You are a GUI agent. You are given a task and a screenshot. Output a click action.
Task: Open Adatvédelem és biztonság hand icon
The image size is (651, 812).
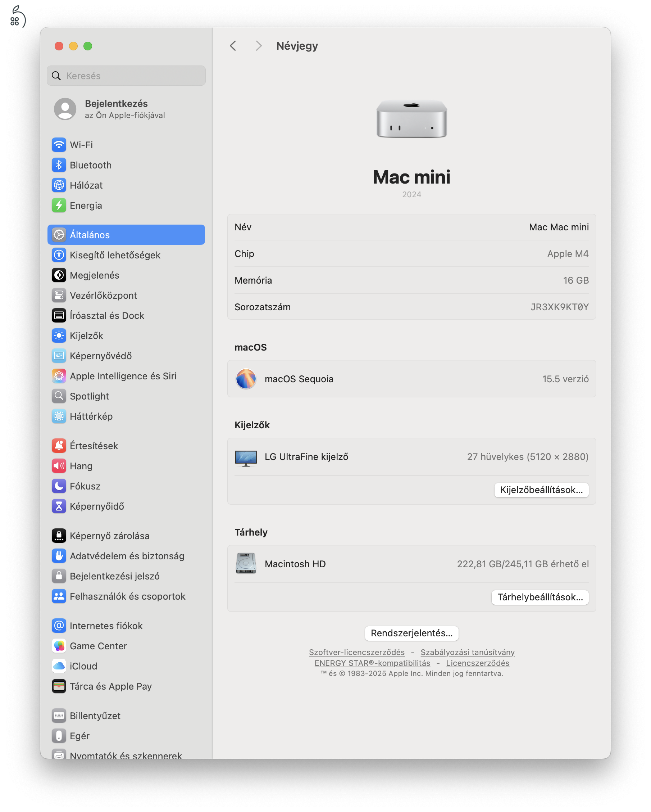tap(59, 556)
